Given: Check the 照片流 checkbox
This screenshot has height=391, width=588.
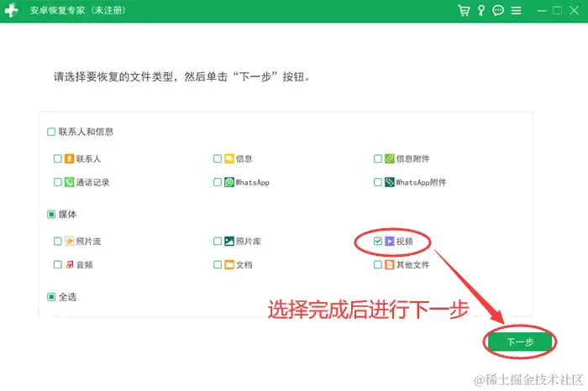Looking at the screenshot, I should tap(57, 241).
